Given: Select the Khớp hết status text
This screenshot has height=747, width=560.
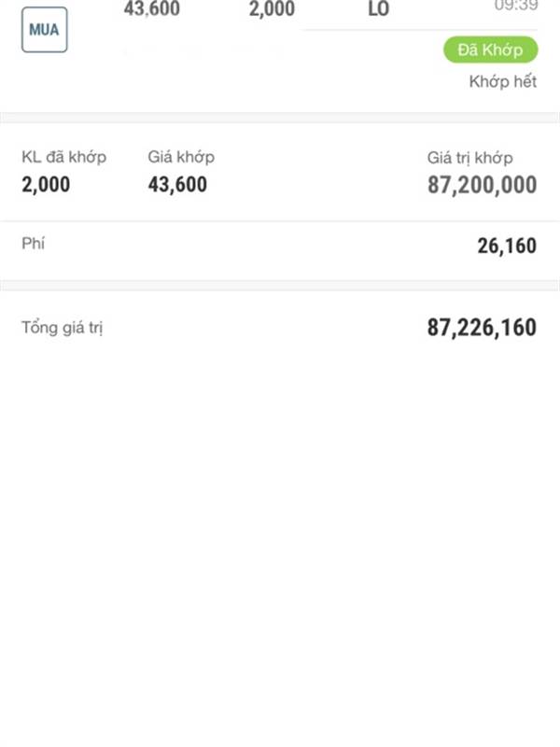Looking at the screenshot, I should coord(503,81).
